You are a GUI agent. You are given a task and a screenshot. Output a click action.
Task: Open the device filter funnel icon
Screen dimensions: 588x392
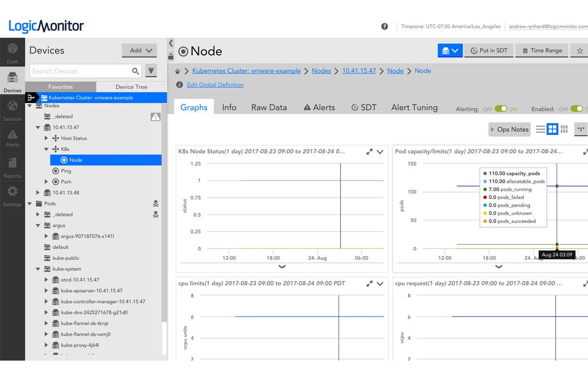click(x=151, y=71)
